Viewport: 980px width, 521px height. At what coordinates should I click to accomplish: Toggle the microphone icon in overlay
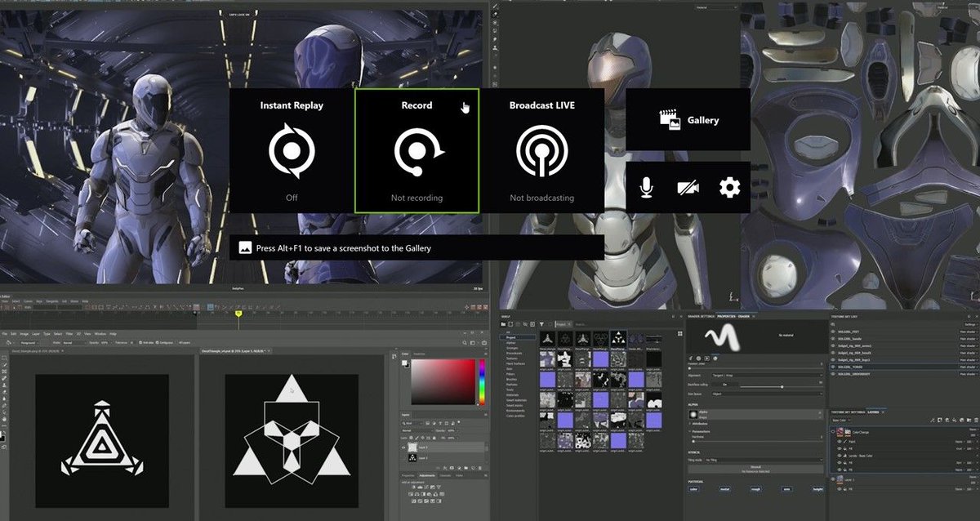click(647, 188)
